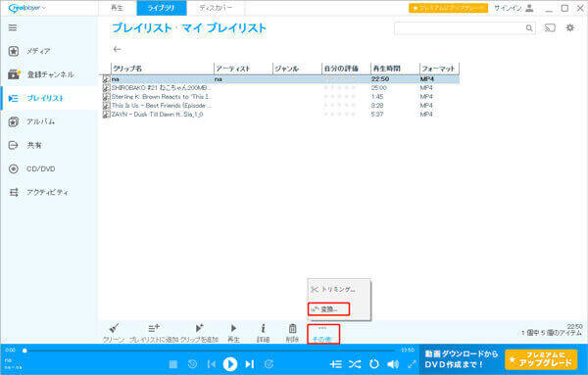
Task: Select ZAYN - Dusk Till Dawn clip
Action: [281, 115]
